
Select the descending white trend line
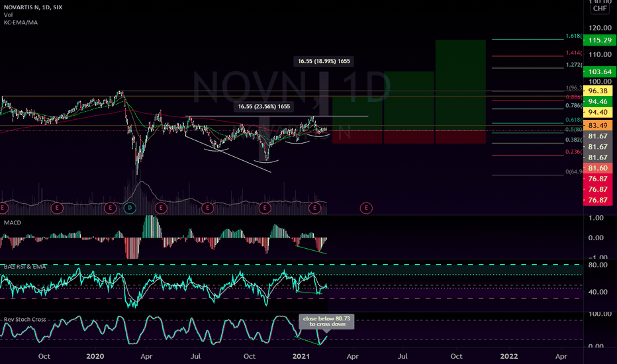click(228, 154)
